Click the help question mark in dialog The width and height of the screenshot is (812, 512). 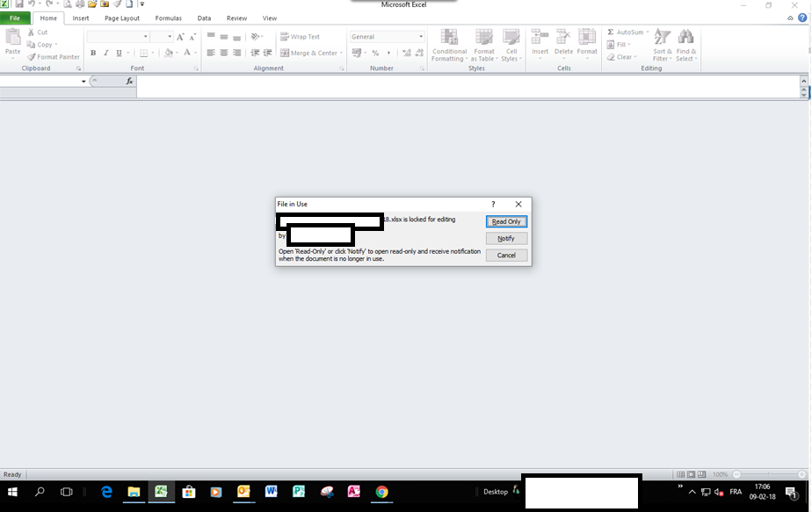(493, 204)
